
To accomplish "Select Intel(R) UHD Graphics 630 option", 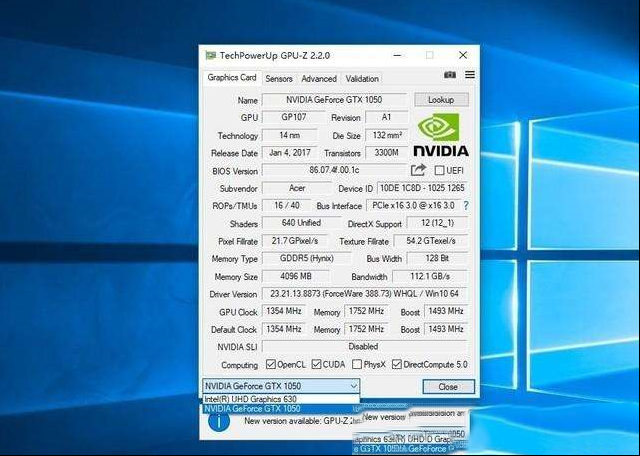I will 281,399.
